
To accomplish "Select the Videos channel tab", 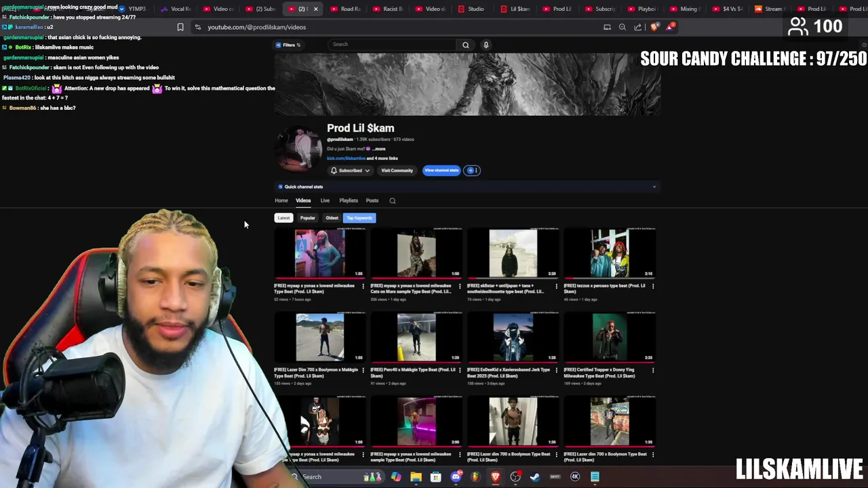I will (x=303, y=201).
